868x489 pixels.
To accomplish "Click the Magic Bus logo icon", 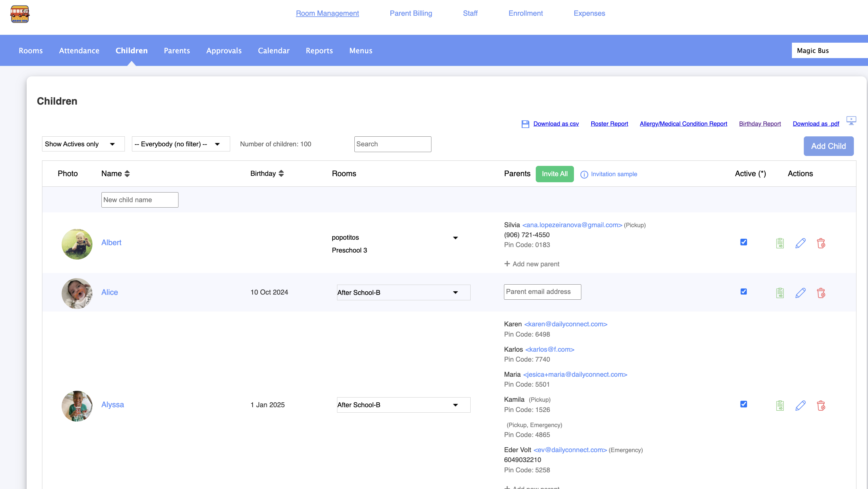I will [x=20, y=14].
